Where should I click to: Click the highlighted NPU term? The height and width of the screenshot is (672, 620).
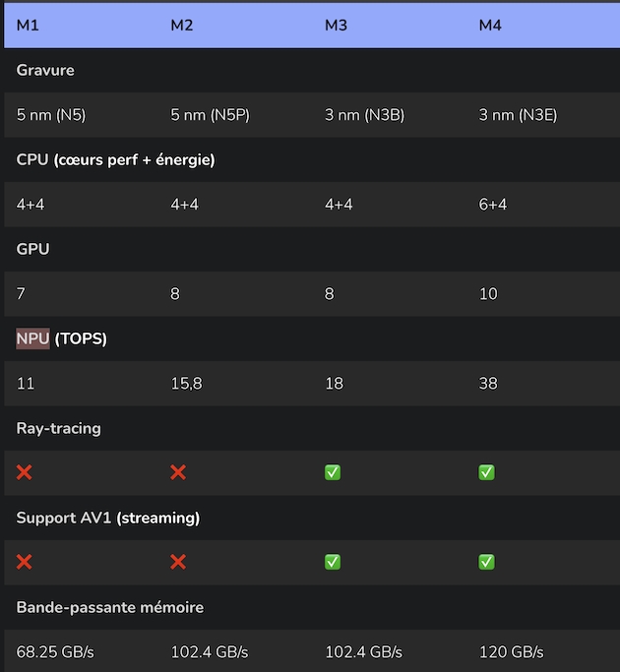click(x=32, y=338)
